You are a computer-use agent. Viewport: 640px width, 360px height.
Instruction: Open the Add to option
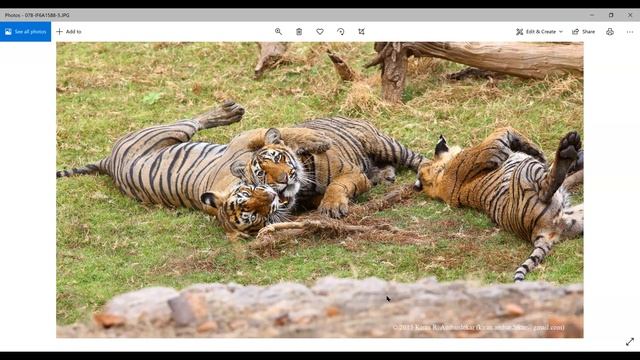pos(69,31)
